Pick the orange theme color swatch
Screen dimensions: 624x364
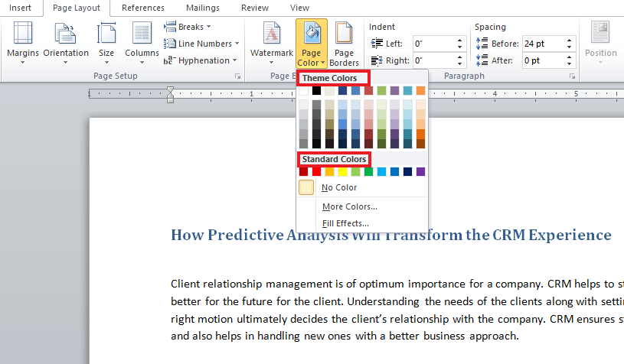420,90
